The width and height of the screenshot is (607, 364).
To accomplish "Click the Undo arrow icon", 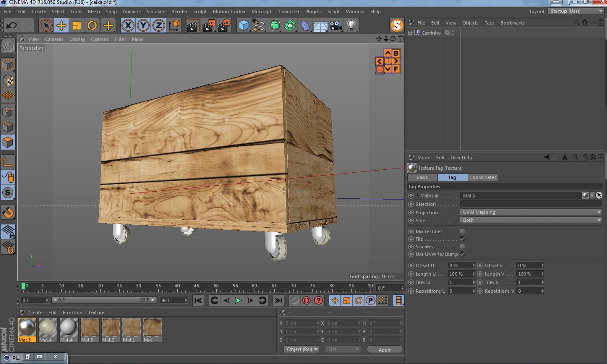I will 11,26.
